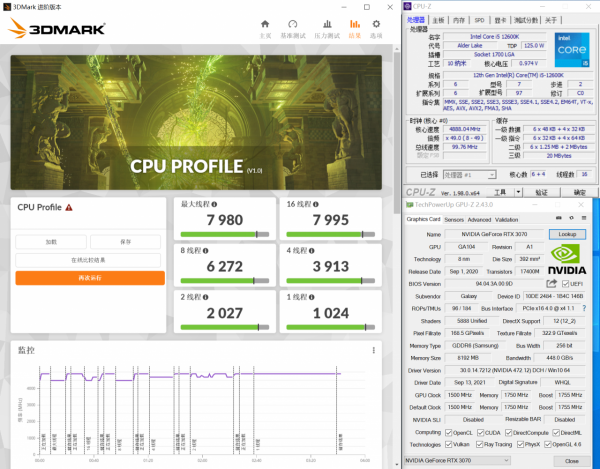
Task: Click the GPU-Z BIOS share/export icon
Action: coord(551,283)
